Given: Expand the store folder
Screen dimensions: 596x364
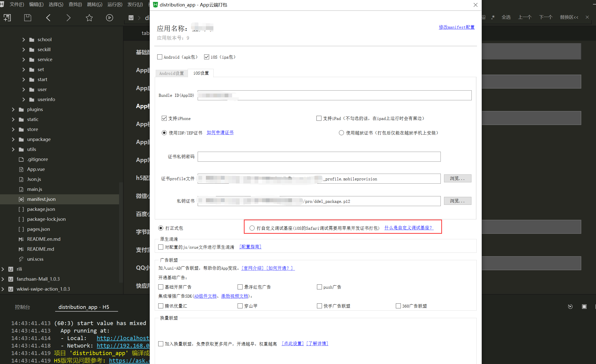Looking at the screenshot, I should pyautogui.click(x=13, y=129).
